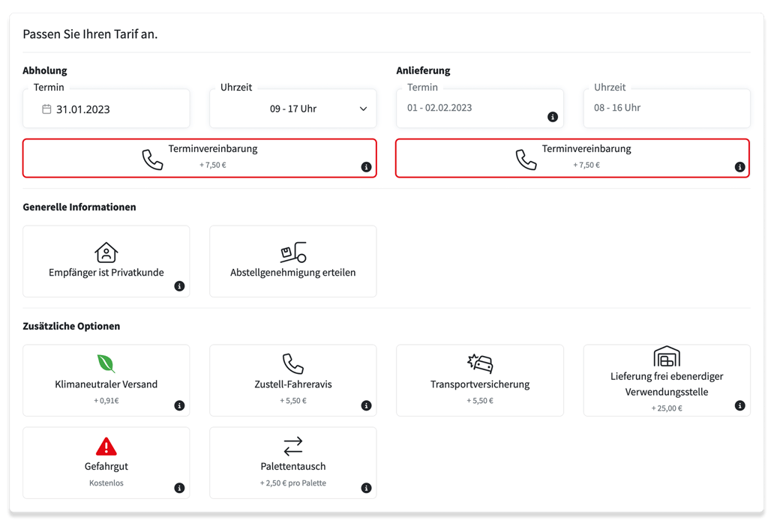Enable Transportversicherung option
The image size is (774, 532).
(x=480, y=380)
